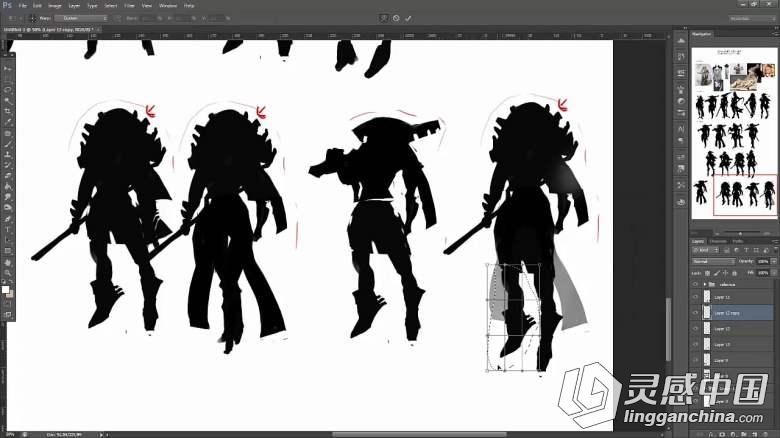The image size is (780, 438).
Task: Open the Filter menu
Action: (x=129, y=5)
